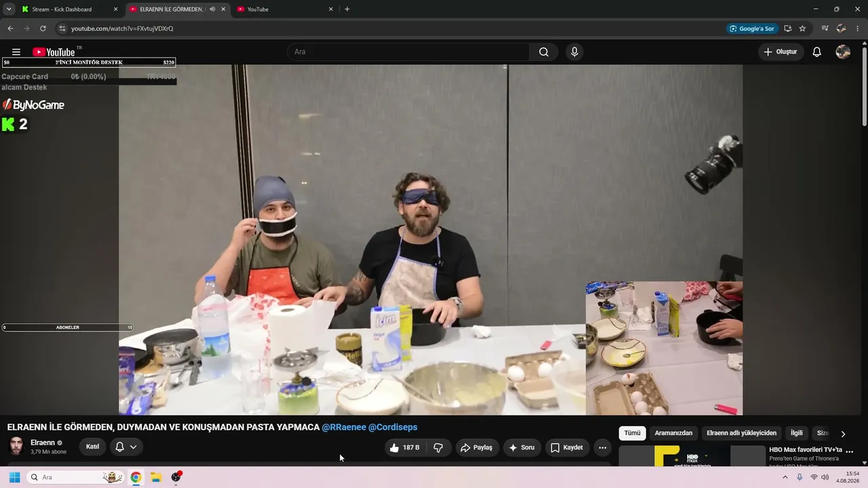Expand the notification preference chevron for Elraenn
This screenshot has height=488, width=868.
[133, 447]
